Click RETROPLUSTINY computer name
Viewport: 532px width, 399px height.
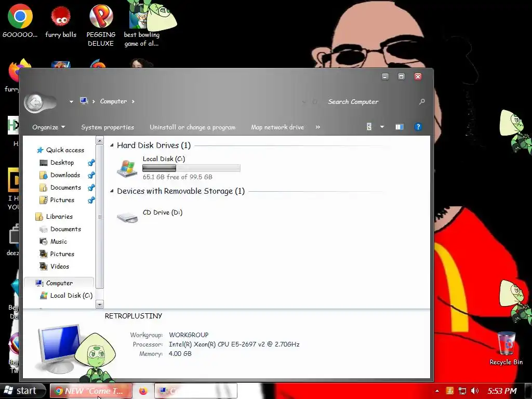tap(134, 316)
